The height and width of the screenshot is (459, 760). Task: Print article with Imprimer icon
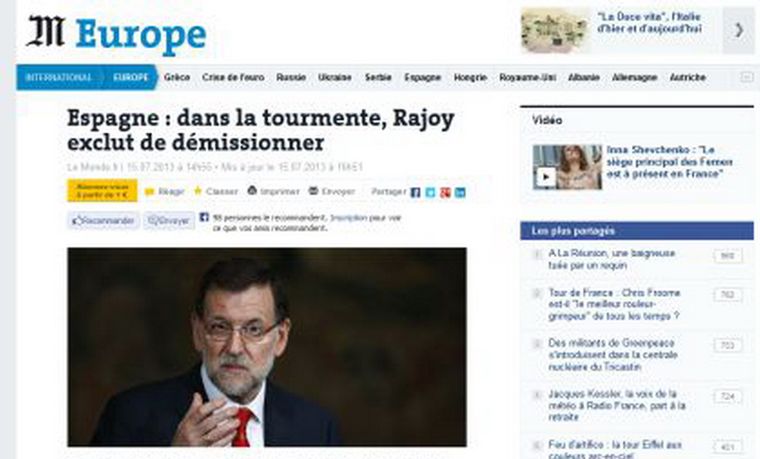pos(252,190)
